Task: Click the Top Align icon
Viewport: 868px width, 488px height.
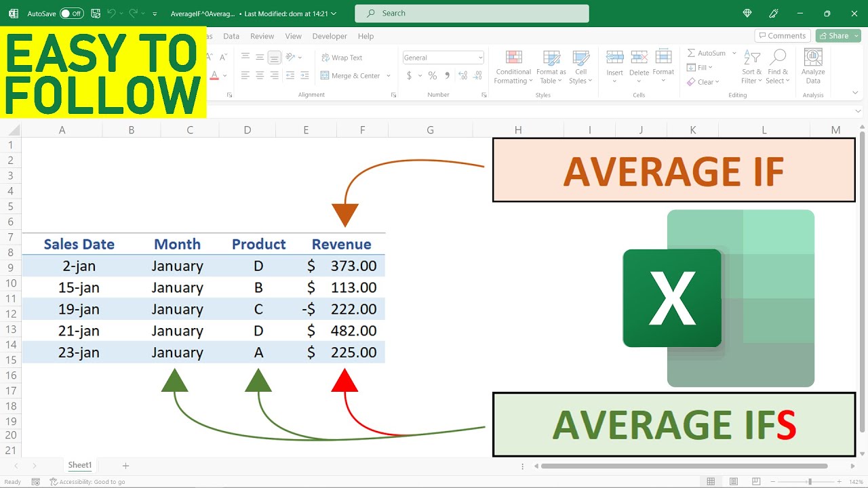Action: coord(245,57)
